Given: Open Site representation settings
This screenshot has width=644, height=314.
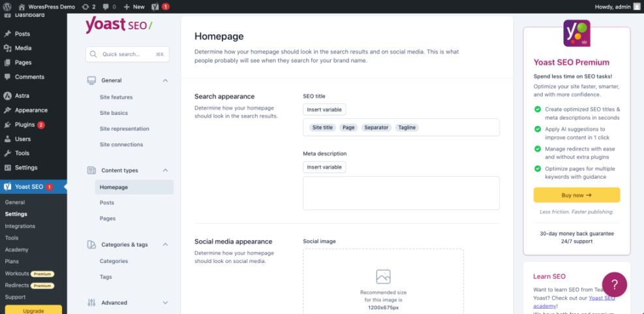Looking at the screenshot, I should 125,129.
